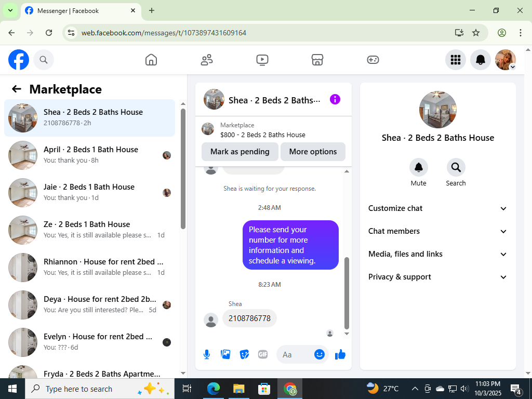532x399 pixels.
Task: Click the conversation list scroll-down arrow
Action: 183,373
